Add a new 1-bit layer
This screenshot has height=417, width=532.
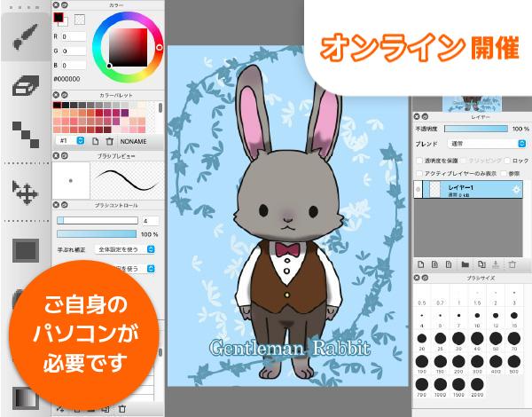click(449, 264)
